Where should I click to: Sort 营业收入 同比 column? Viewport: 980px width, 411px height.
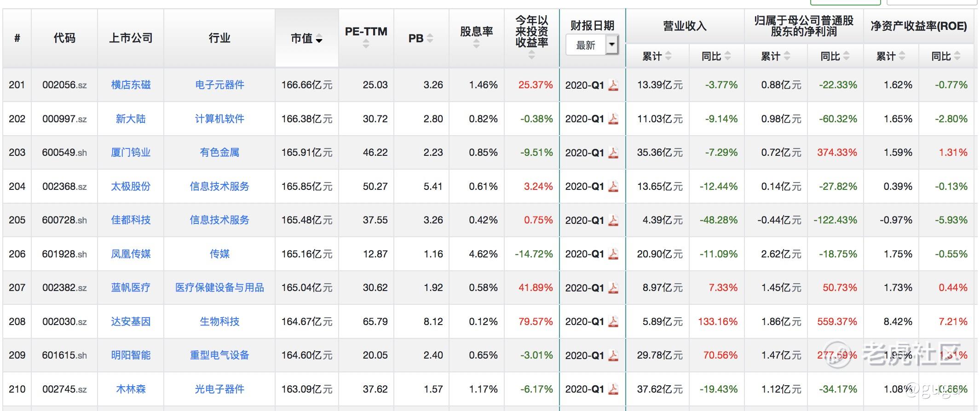click(x=727, y=56)
